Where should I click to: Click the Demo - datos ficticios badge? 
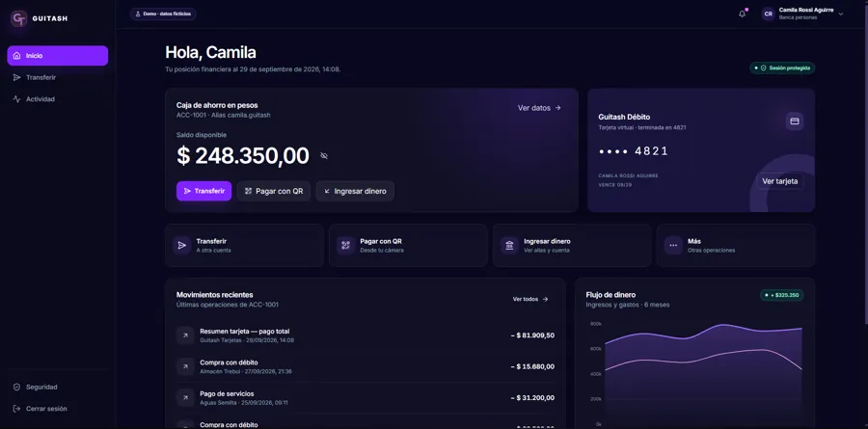(163, 13)
